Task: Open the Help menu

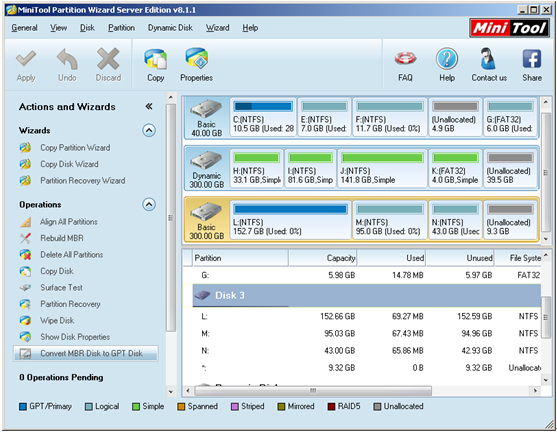Action: tap(250, 28)
